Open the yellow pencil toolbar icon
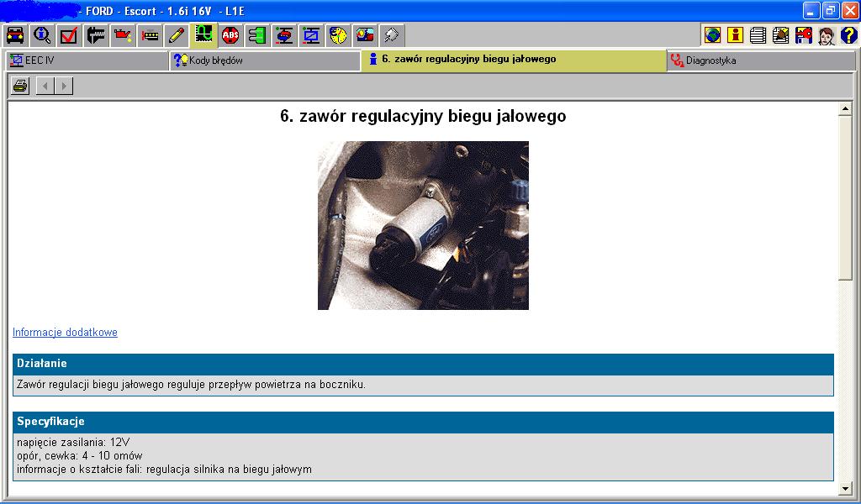This screenshot has width=861, height=504. (177, 35)
